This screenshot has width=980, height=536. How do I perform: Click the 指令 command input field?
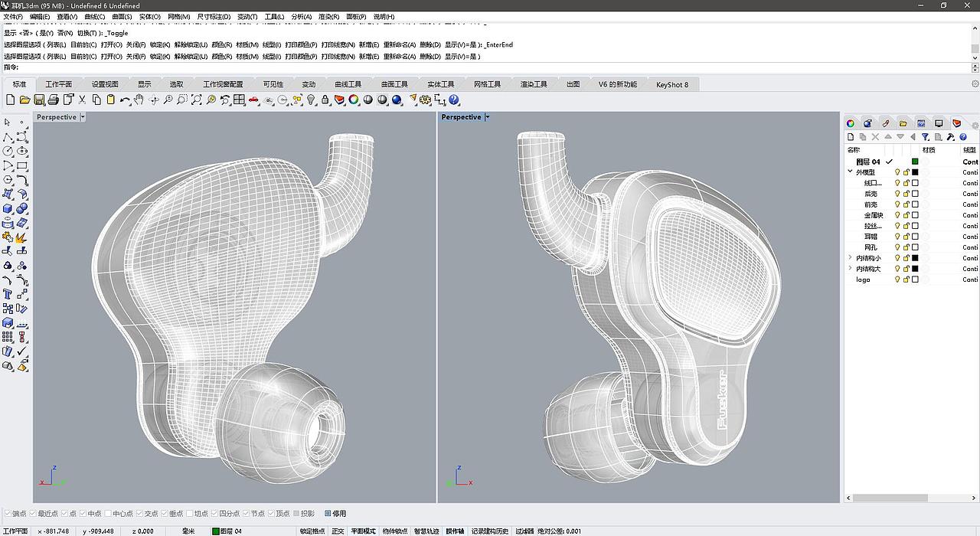[x=494, y=67]
